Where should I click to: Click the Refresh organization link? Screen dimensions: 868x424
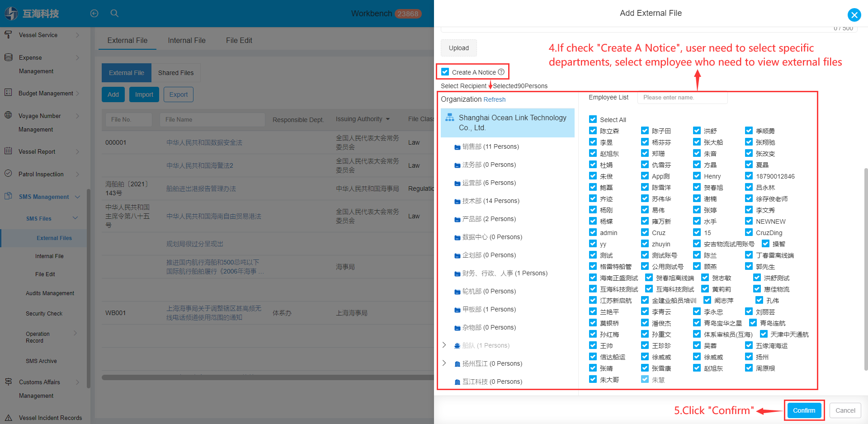click(x=494, y=99)
